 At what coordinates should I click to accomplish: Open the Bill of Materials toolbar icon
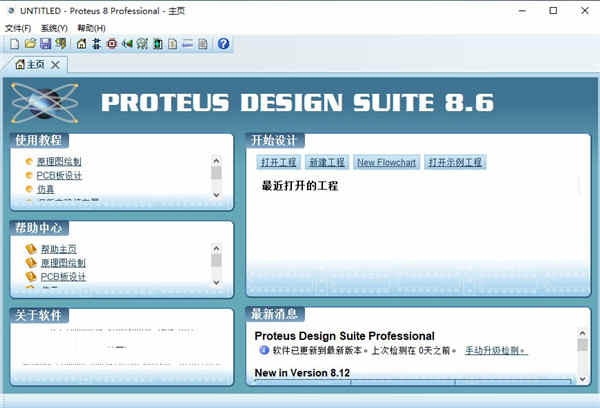pos(173,44)
